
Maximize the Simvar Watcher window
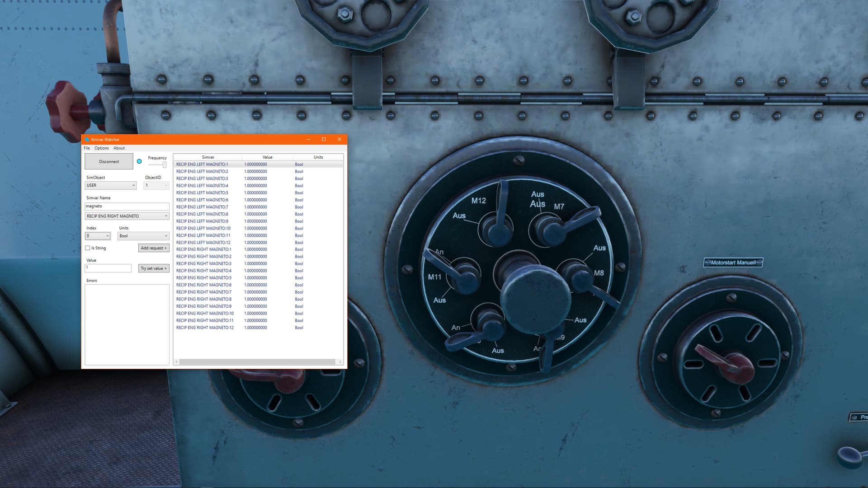coord(324,140)
